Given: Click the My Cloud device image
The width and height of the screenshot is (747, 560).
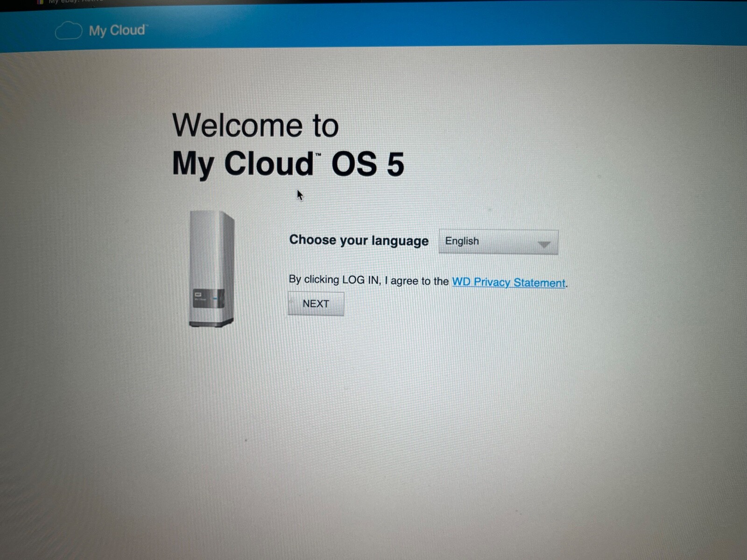Looking at the screenshot, I should [211, 269].
